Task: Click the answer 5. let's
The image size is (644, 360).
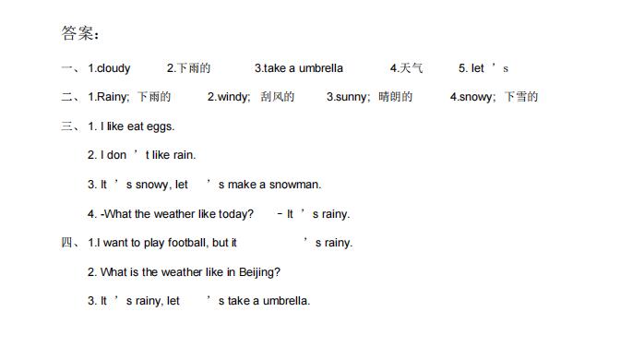Action: (x=483, y=67)
